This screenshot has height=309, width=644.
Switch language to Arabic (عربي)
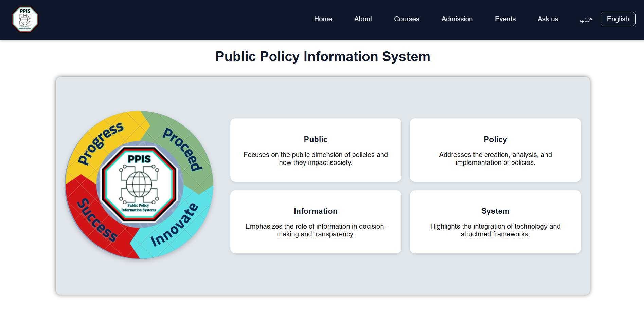pyautogui.click(x=586, y=19)
